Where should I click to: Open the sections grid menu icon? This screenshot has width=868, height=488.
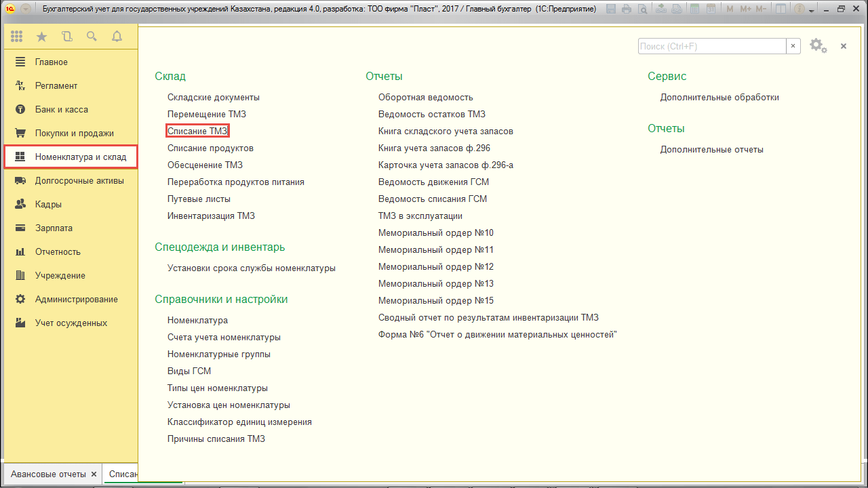point(17,37)
